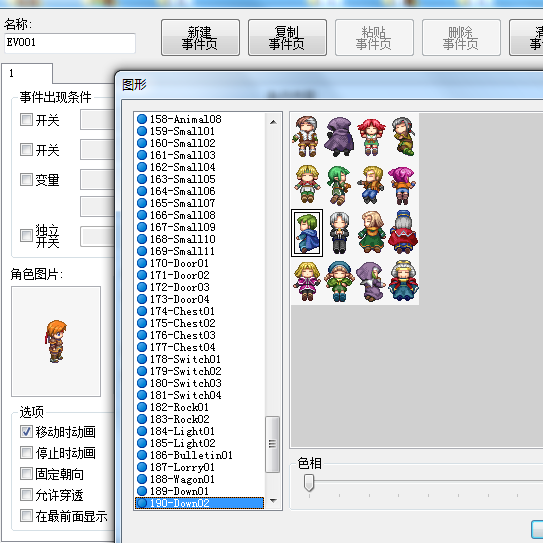Select the silver-haired man in black suit sprite

(x=339, y=233)
